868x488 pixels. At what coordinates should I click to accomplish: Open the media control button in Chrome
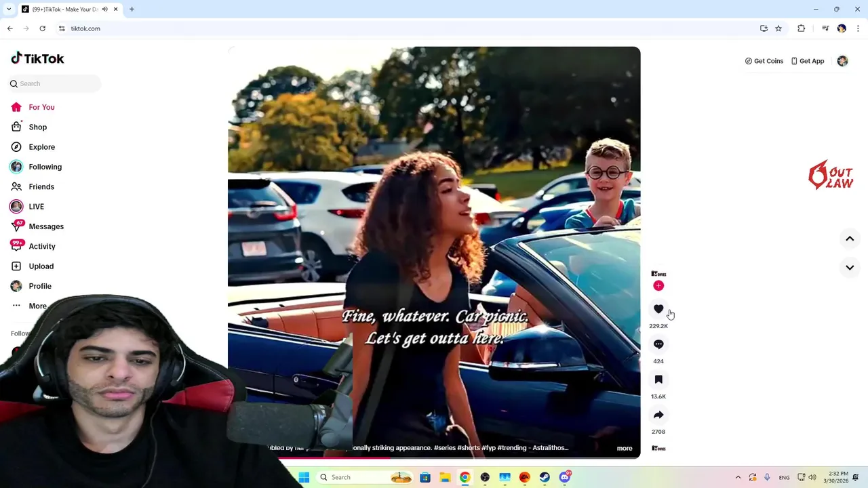[x=825, y=28]
